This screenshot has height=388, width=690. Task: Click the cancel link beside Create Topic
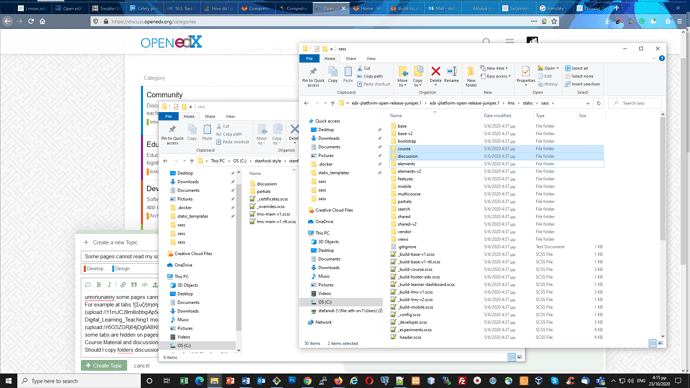[x=142, y=366]
